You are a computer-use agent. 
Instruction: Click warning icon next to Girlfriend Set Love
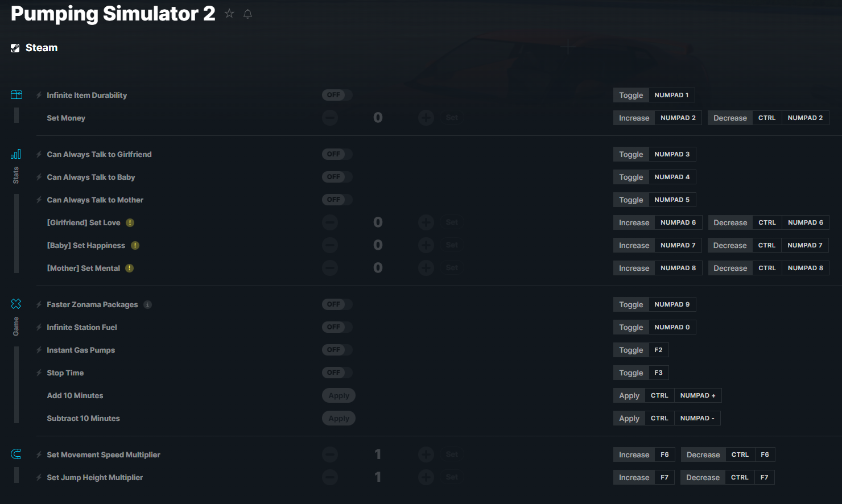coord(130,222)
